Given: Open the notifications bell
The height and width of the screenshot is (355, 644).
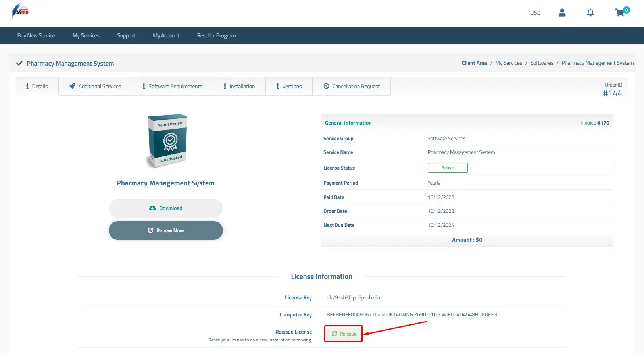Looking at the screenshot, I should click(590, 13).
